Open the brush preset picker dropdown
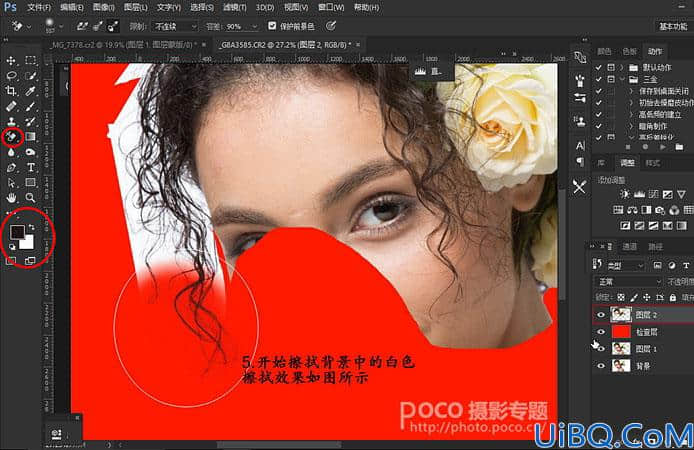 tap(61, 27)
